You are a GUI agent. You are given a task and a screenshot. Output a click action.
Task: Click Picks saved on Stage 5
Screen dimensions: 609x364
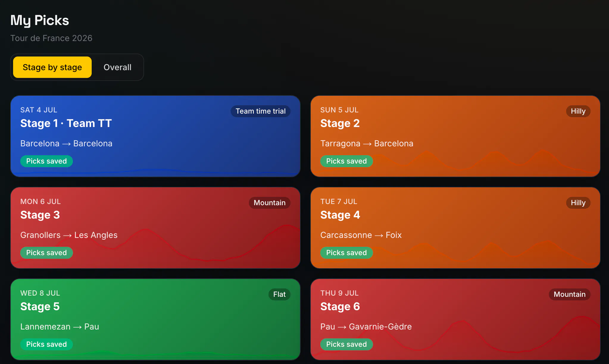click(46, 344)
